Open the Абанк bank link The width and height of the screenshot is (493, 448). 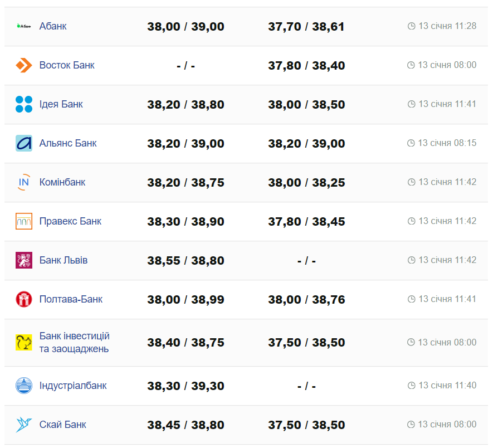(x=53, y=26)
